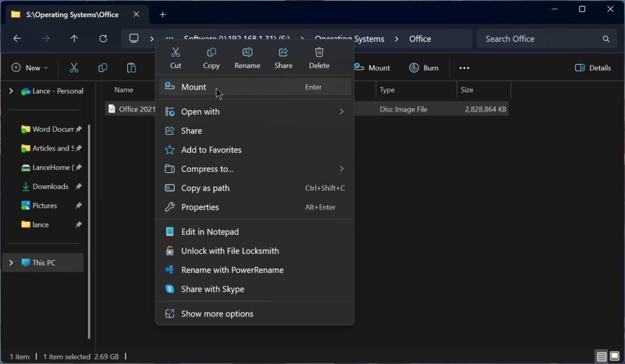Switch to the large thumbnails view icon

pos(615,357)
